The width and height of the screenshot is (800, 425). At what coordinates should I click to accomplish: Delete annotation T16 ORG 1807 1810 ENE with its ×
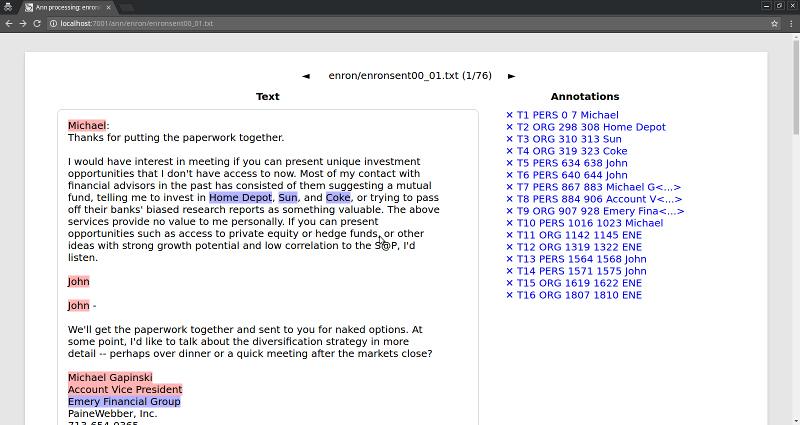pos(509,295)
